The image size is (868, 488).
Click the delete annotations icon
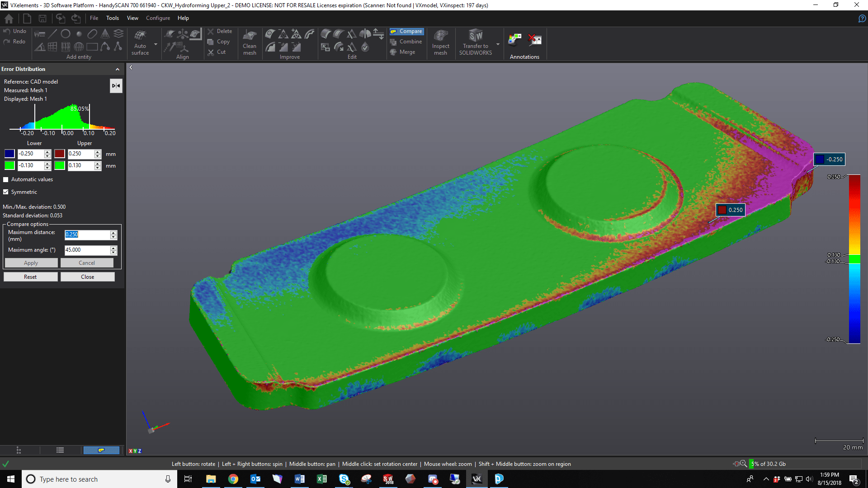point(535,40)
